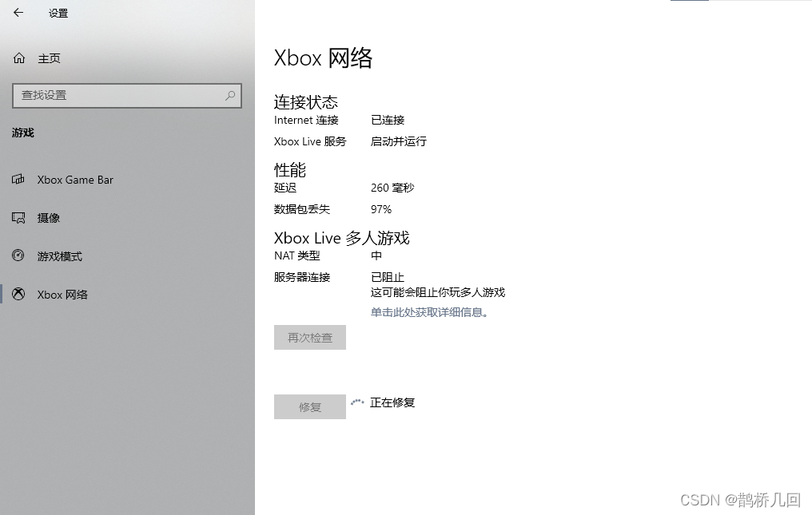Click the 数据包丢失 label
Viewport: 812px width, 515px height.
(x=302, y=209)
